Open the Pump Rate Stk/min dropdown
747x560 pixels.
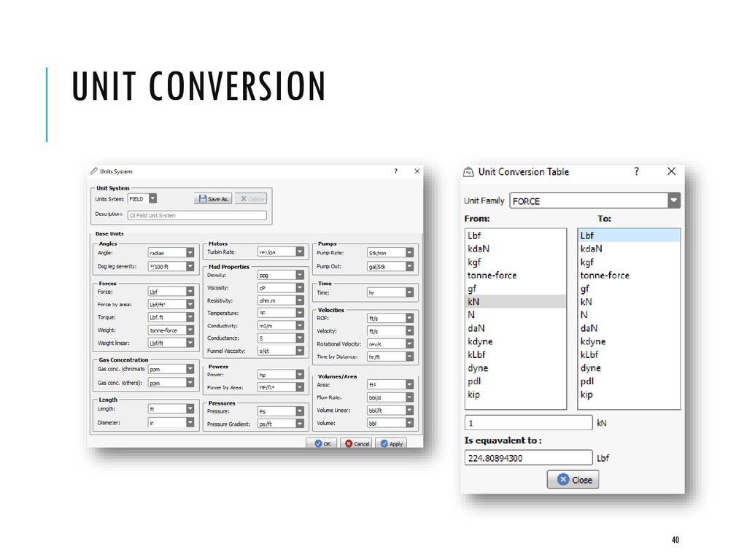[x=409, y=253]
